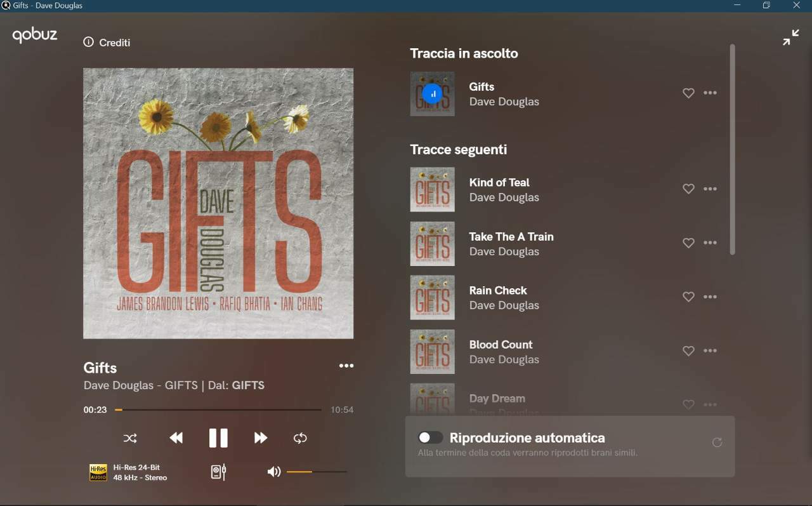Viewport: 812px width, 506px height.
Task: Toggle shuffle playback
Action: click(130, 438)
